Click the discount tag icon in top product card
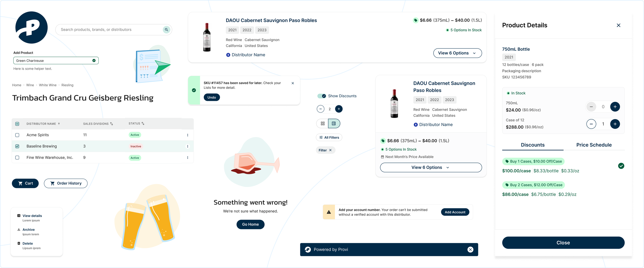 [416, 20]
